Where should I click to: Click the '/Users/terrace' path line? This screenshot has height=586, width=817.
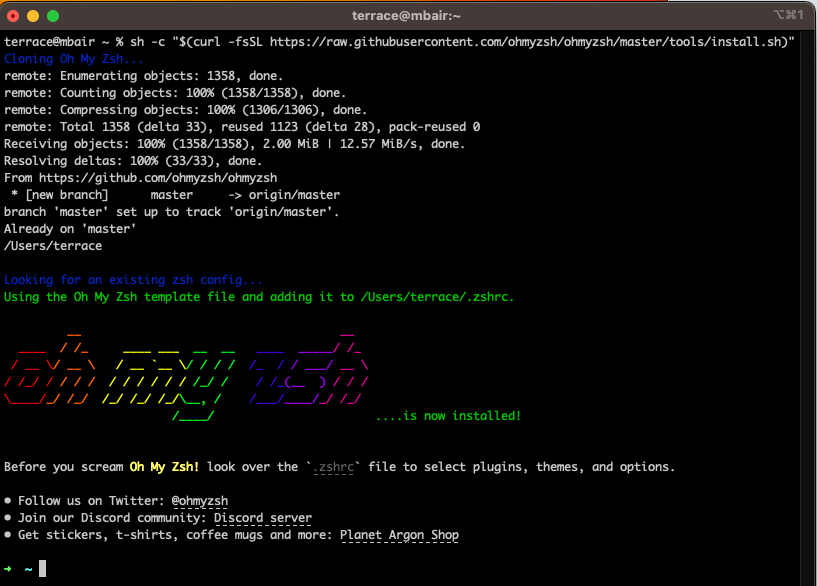pyautogui.click(x=53, y=246)
